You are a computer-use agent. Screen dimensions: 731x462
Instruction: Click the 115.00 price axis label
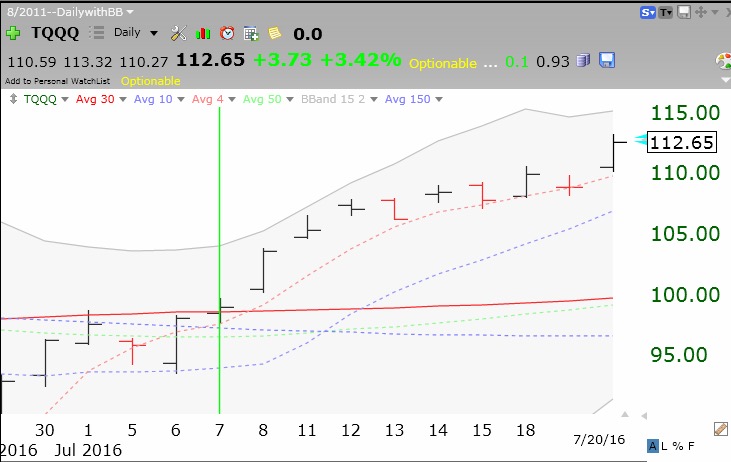[685, 113]
